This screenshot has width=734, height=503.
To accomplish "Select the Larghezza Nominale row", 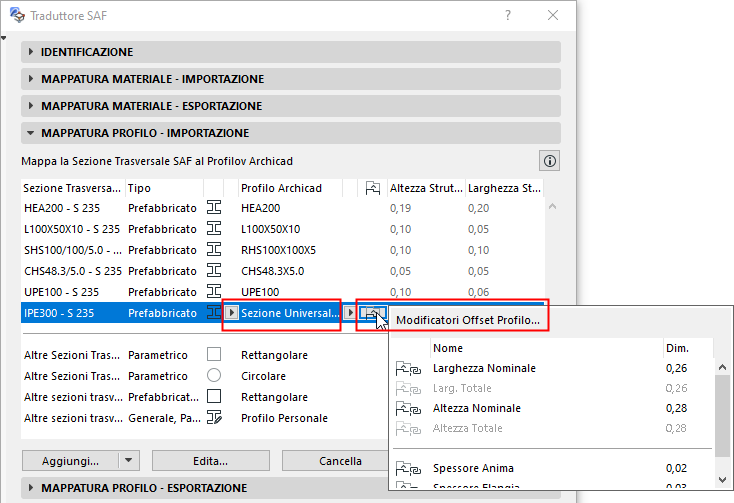I will click(553, 368).
